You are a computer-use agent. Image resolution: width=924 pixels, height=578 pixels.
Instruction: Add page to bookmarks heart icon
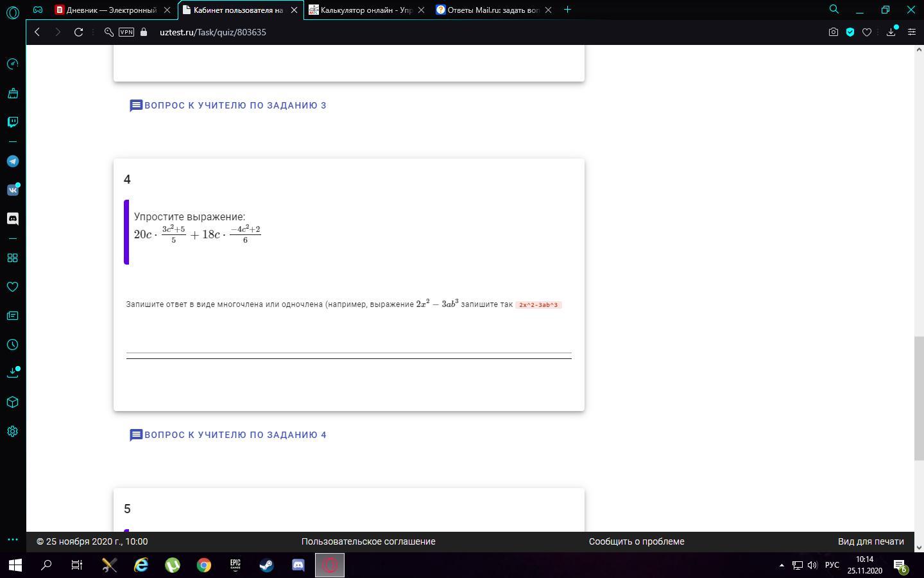(867, 32)
